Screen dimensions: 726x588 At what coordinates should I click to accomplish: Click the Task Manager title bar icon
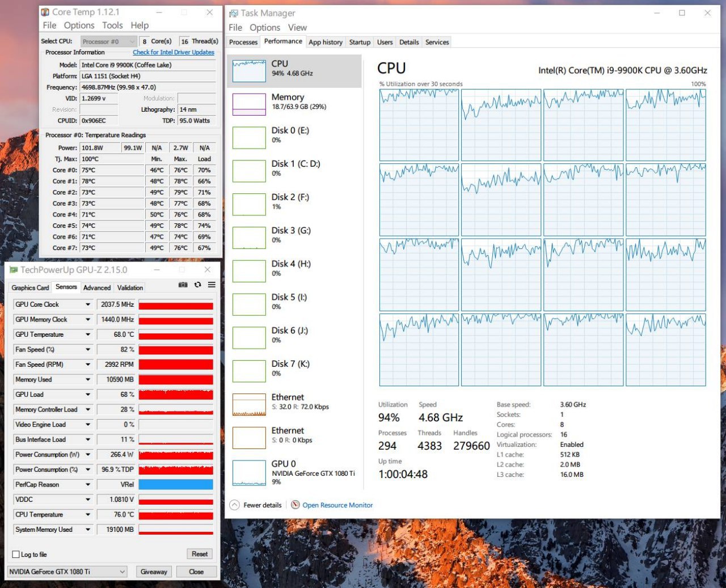click(233, 13)
